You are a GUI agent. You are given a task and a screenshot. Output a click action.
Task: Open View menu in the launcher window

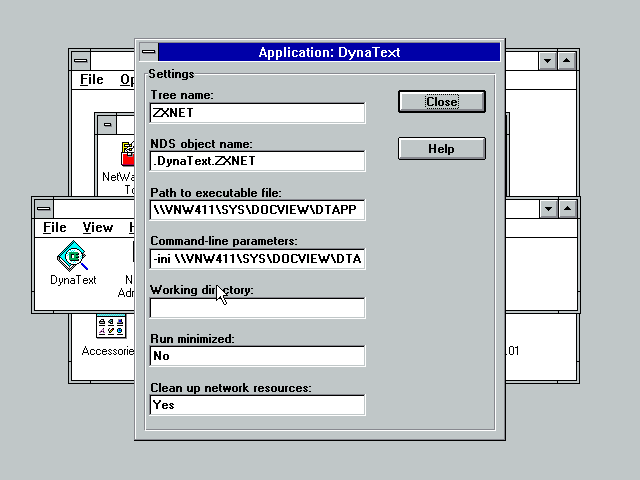98,227
